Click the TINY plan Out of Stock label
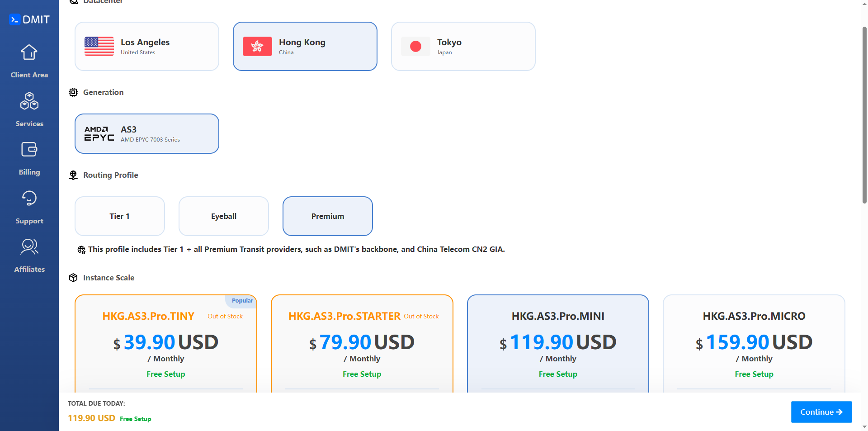 click(x=225, y=317)
